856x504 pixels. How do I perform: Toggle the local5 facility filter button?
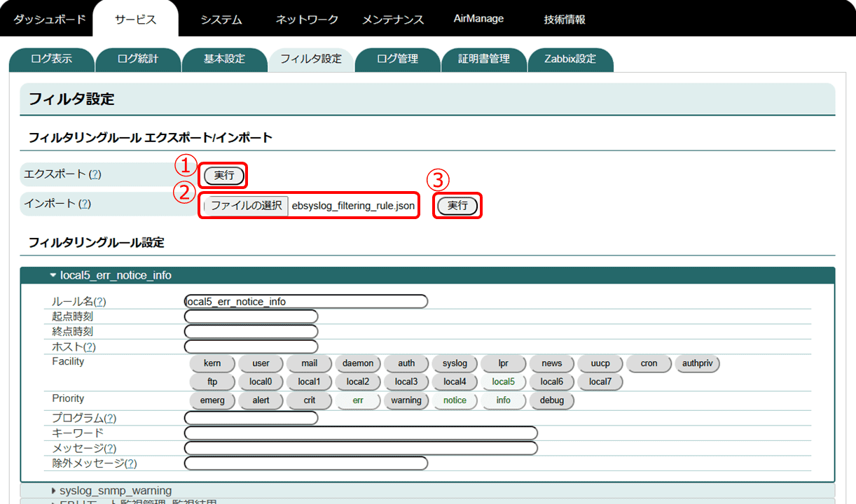[x=504, y=381]
